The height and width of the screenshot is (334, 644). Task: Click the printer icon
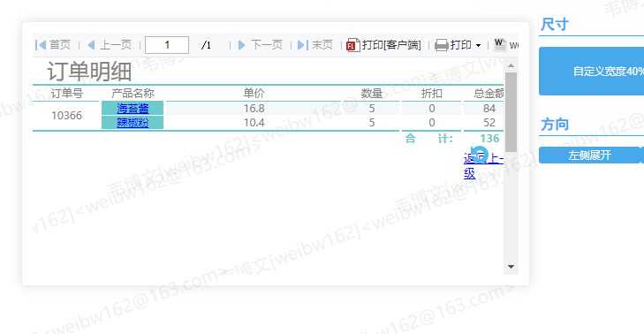[x=442, y=45]
